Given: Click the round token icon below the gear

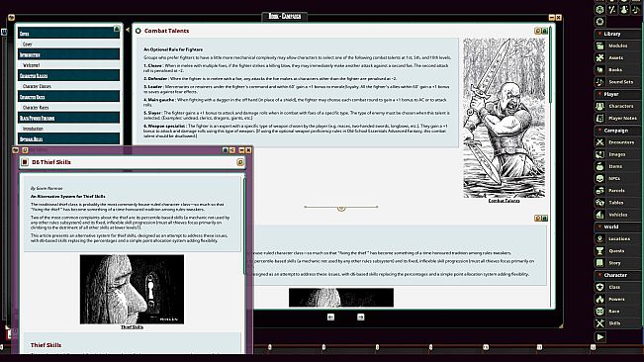Looking at the screenshot, I should point(599,22).
